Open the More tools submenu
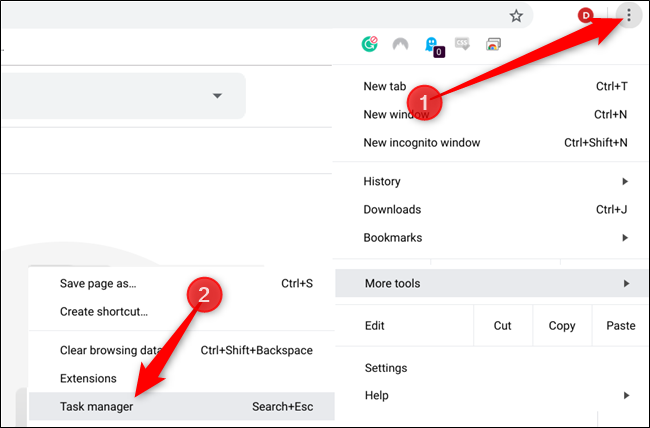This screenshot has width=650, height=428. (491, 283)
